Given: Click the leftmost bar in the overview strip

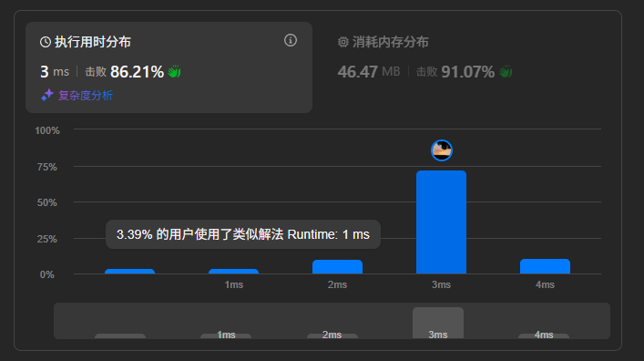Looking at the screenshot, I should pos(120,336).
